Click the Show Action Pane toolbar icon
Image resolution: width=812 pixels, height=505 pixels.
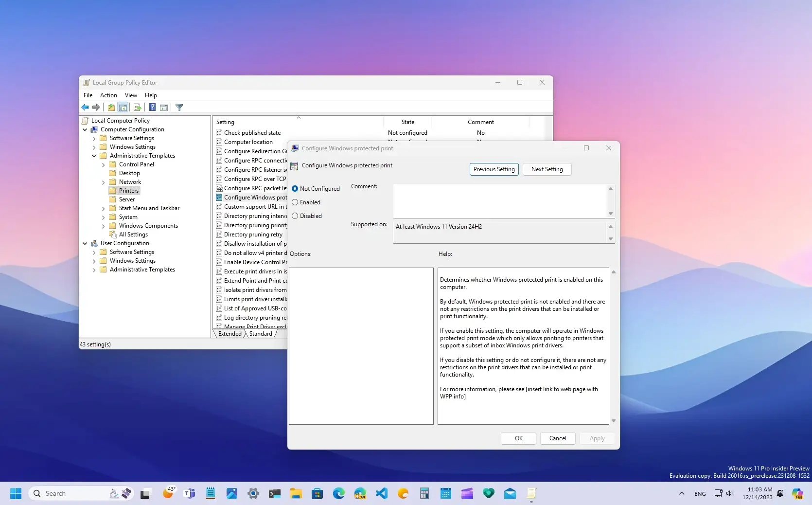(164, 108)
